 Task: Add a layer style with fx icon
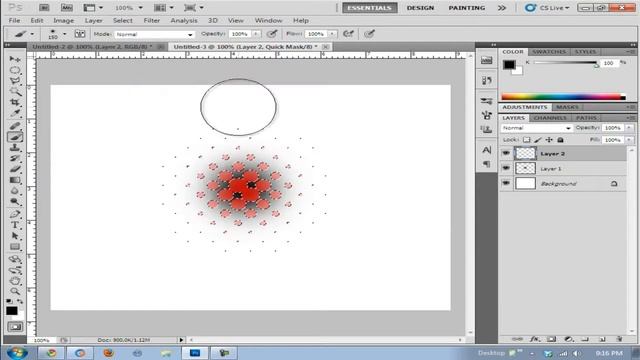(x=534, y=339)
